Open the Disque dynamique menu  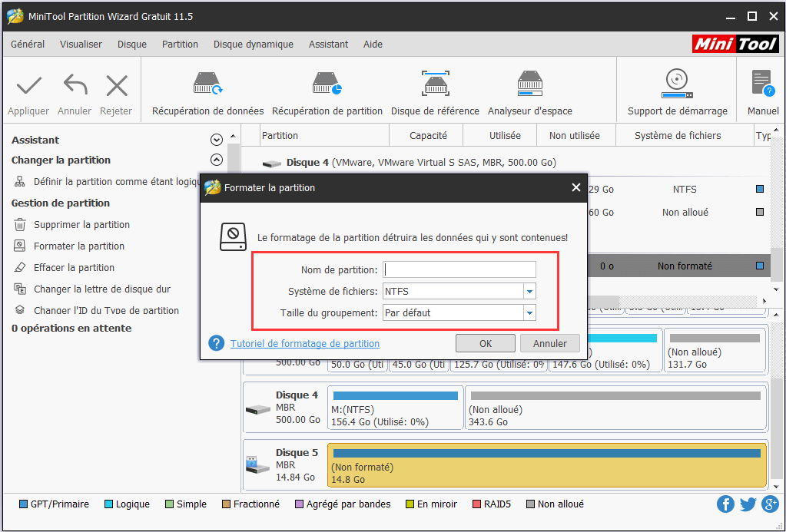coord(253,44)
